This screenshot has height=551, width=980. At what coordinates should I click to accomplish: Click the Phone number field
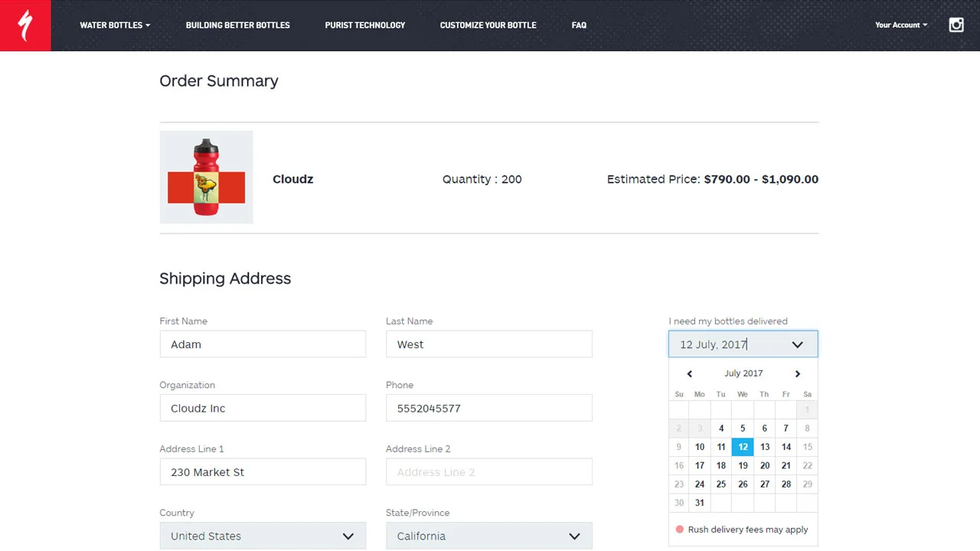(489, 408)
